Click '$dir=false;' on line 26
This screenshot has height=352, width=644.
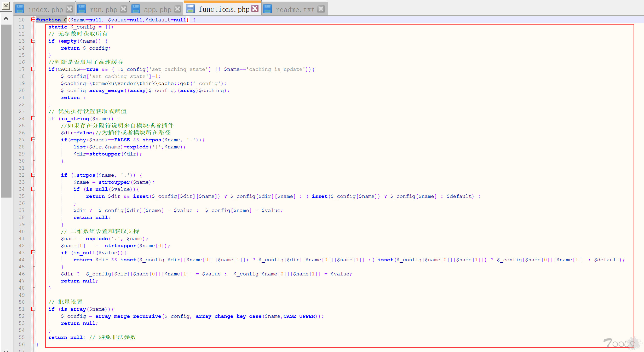(x=78, y=133)
